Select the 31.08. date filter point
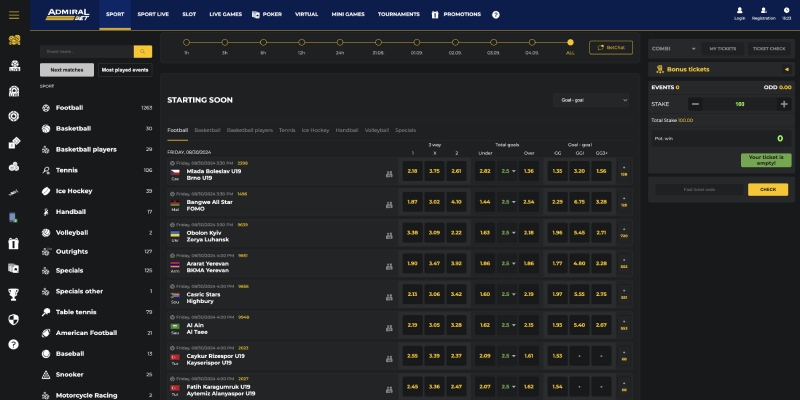 point(378,42)
